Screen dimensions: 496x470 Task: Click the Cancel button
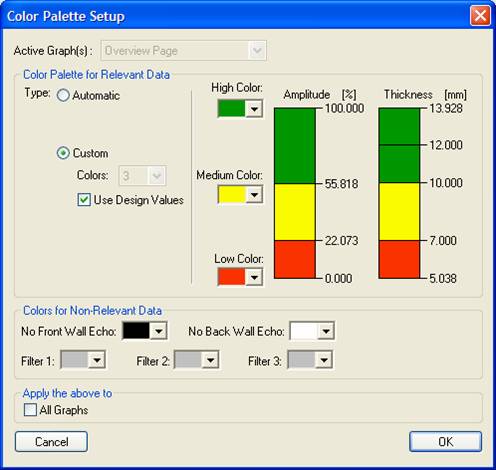(x=51, y=442)
